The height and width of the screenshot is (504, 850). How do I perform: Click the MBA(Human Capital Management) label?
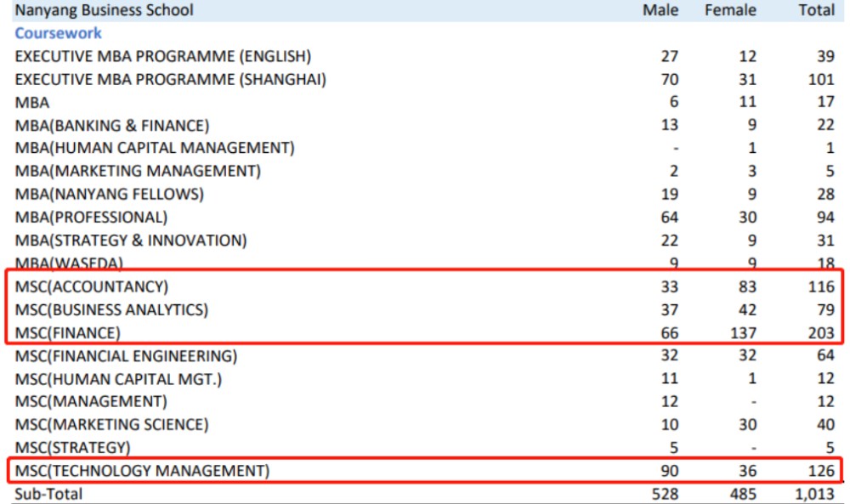[155, 148]
